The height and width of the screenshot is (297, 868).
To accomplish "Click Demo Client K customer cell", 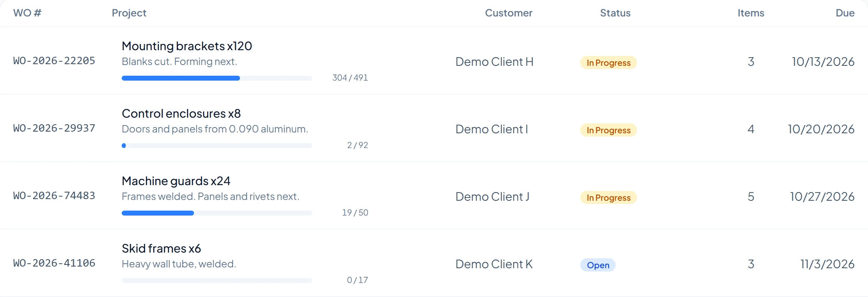I will (494, 264).
